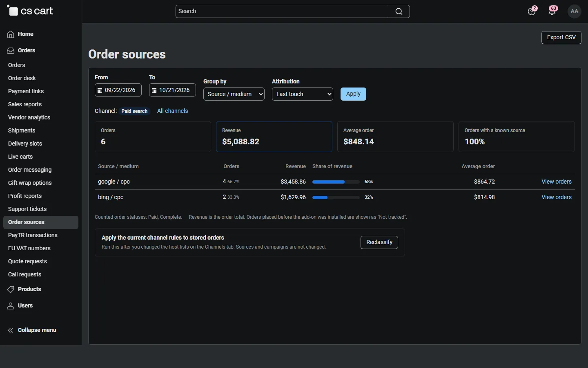Click the To date field
This screenshot has height=368, width=588.
172,90
